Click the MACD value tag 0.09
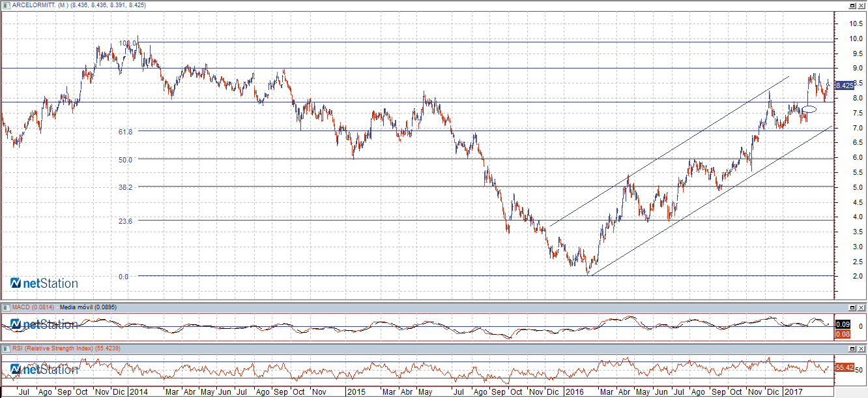This screenshot has height=398, width=868. point(841,324)
